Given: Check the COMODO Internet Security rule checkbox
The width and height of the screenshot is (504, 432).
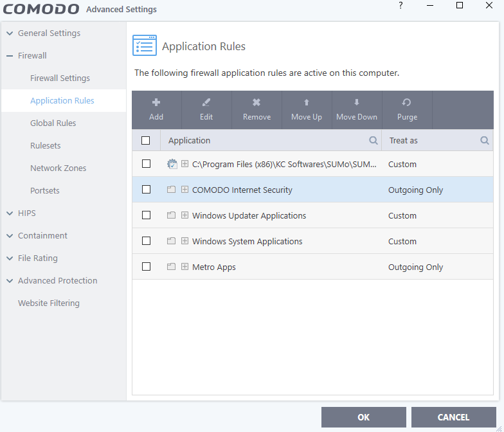Looking at the screenshot, I should point(146,190).
